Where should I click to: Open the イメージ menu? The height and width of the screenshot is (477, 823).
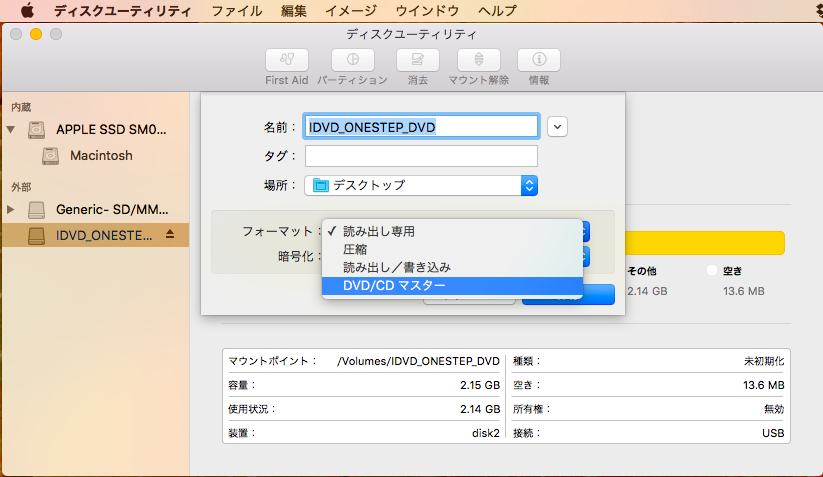(x=351, y=10)
